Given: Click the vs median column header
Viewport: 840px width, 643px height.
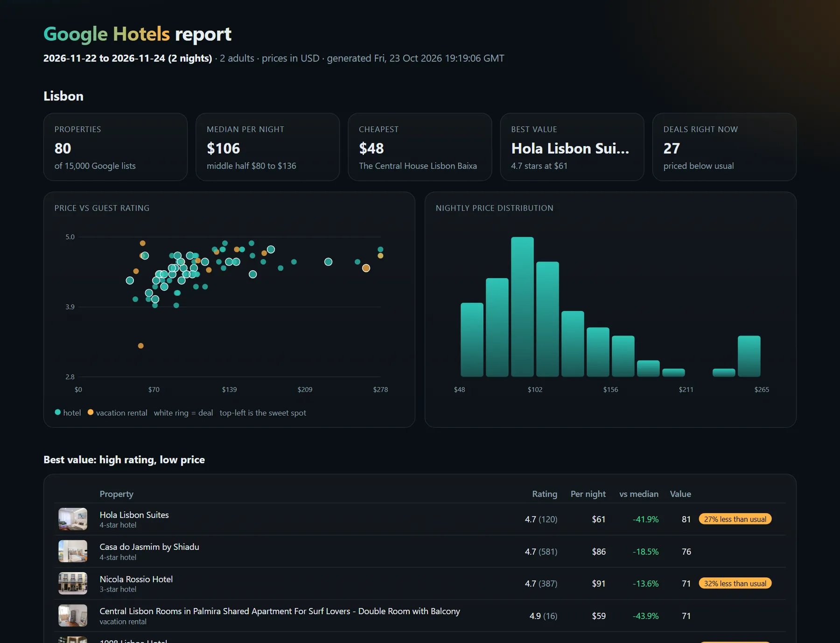Looking at the screenshot, I should [639, 494].
